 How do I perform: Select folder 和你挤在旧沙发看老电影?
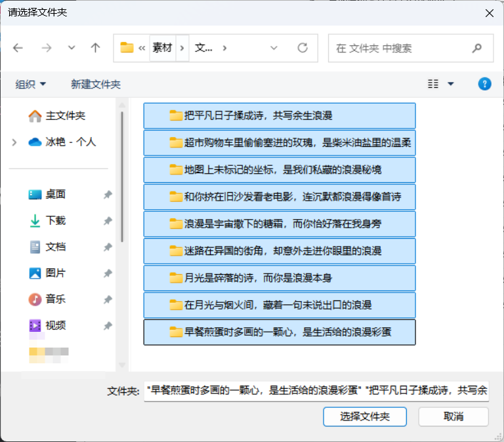point(280,197)
